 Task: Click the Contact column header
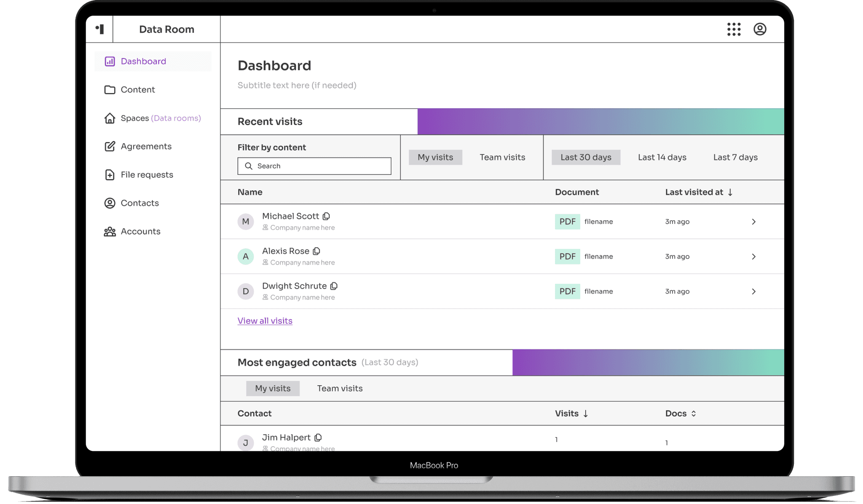tap(255, 413)
